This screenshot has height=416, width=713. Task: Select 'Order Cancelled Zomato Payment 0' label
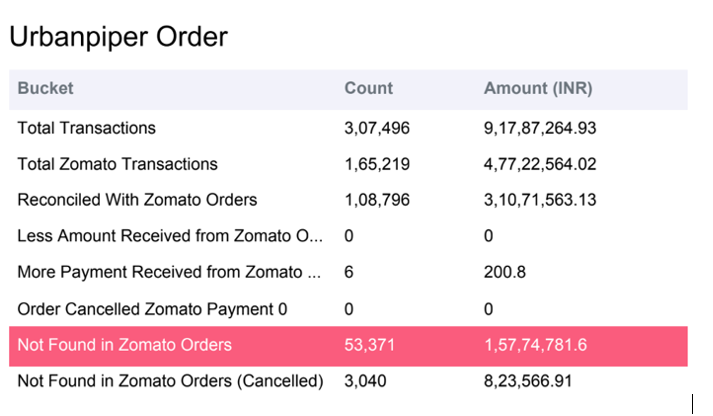pos(152,309)
